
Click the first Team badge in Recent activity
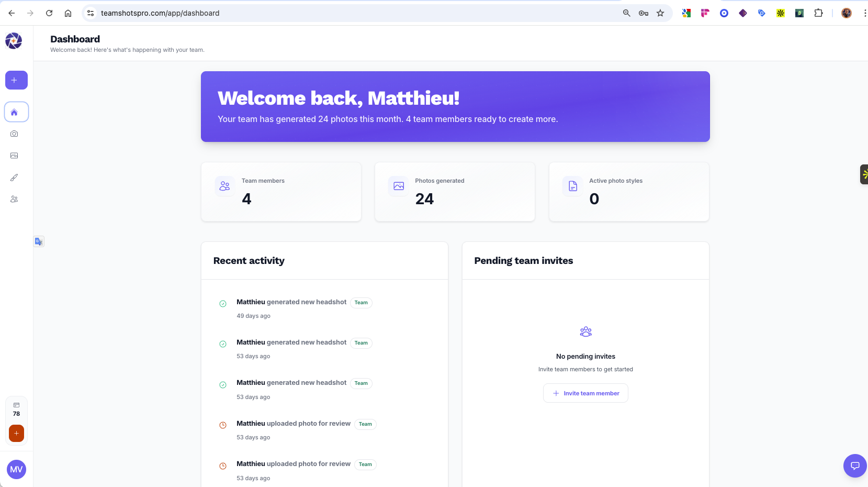(x=361, y=303)
